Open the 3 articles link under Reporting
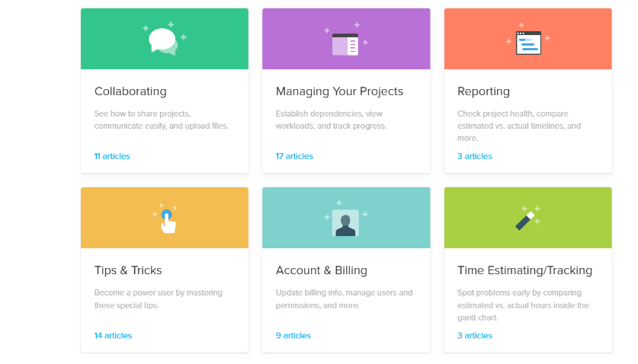The image size is (638, 364). click(474, 156)
